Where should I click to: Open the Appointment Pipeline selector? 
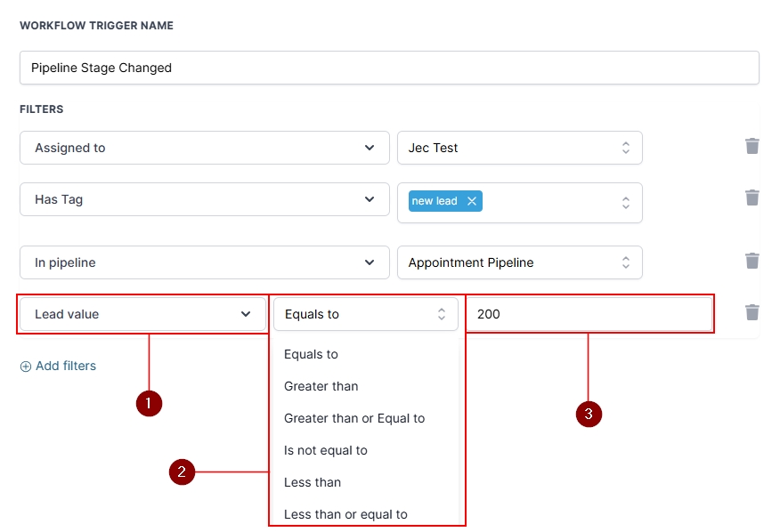coord(519,262)
